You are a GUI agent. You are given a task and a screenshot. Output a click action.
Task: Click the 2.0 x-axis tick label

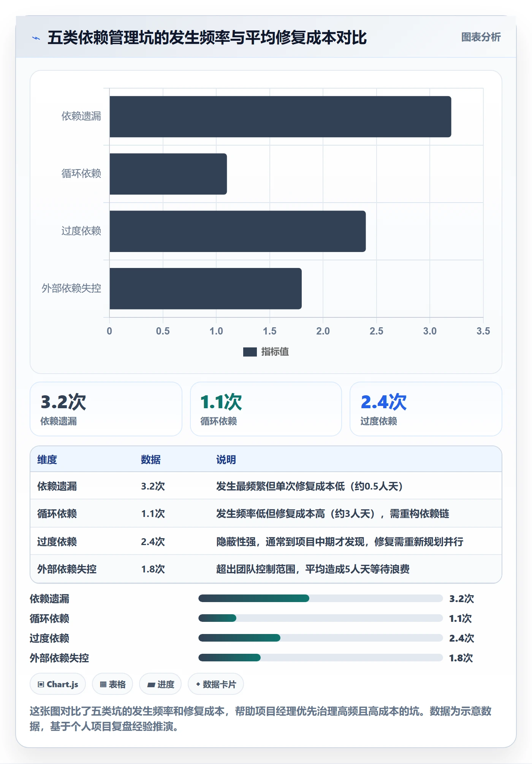pyautogui.click(x=323, y=331)
